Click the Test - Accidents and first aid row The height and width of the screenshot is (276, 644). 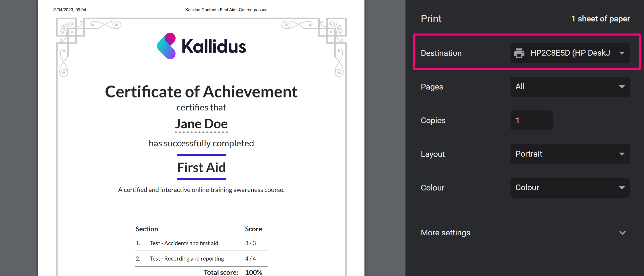coord(184,243)
